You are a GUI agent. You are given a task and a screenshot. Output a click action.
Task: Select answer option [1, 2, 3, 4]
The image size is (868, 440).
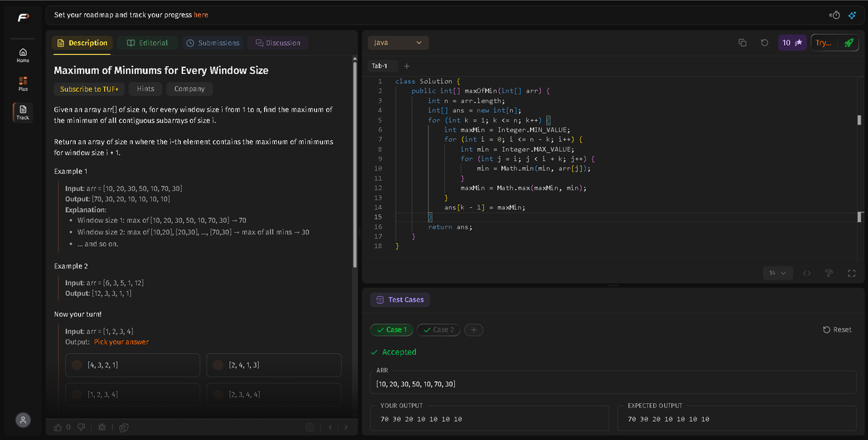click(x=132, y=394)
